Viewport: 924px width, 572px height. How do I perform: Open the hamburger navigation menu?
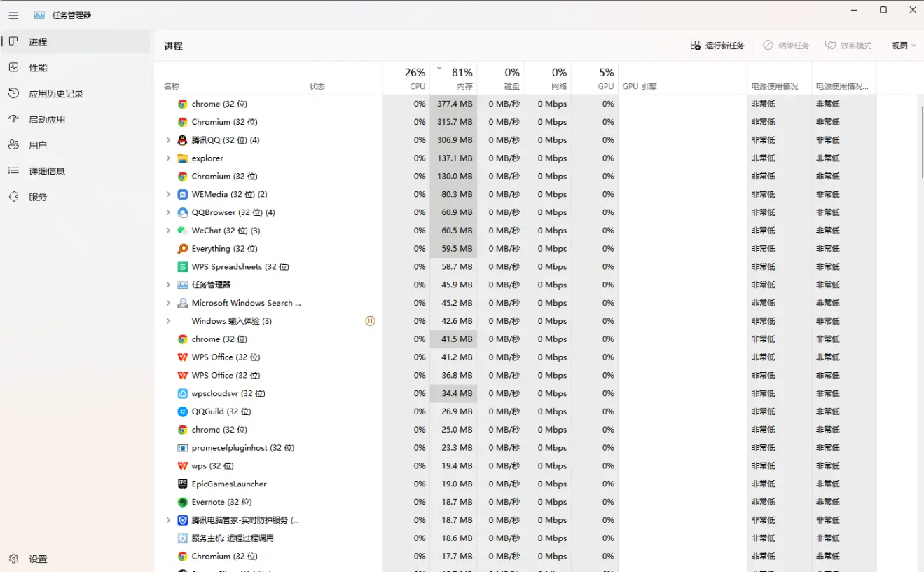coord(13,15)
